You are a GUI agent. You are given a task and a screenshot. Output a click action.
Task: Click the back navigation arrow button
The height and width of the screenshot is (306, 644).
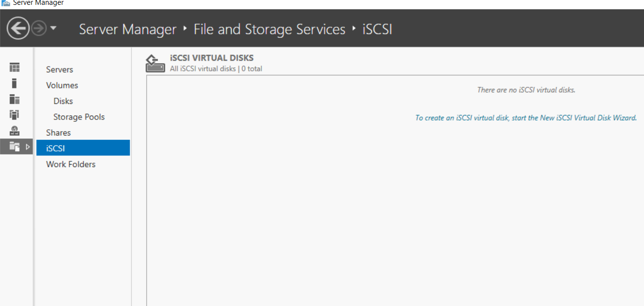[x=18, y=29]
